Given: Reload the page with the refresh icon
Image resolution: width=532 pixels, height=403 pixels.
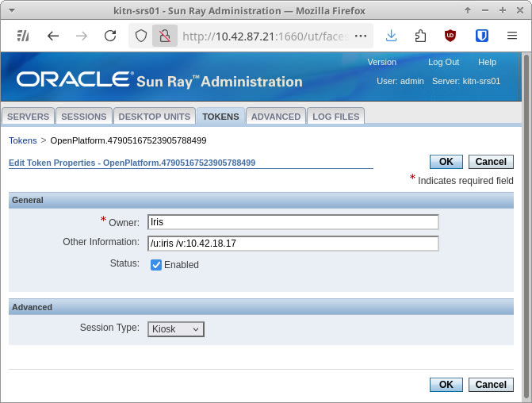Looking at the screenshot, I should tap(110, 36).
